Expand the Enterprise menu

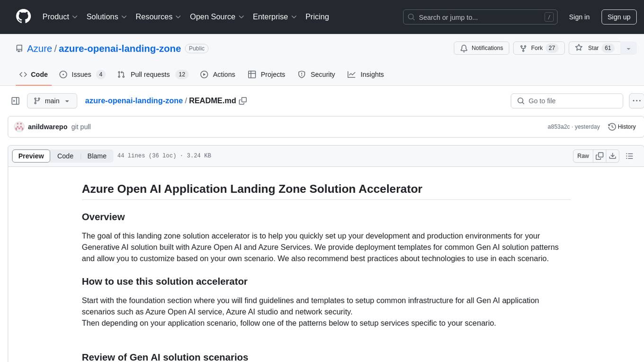(275, 17)
